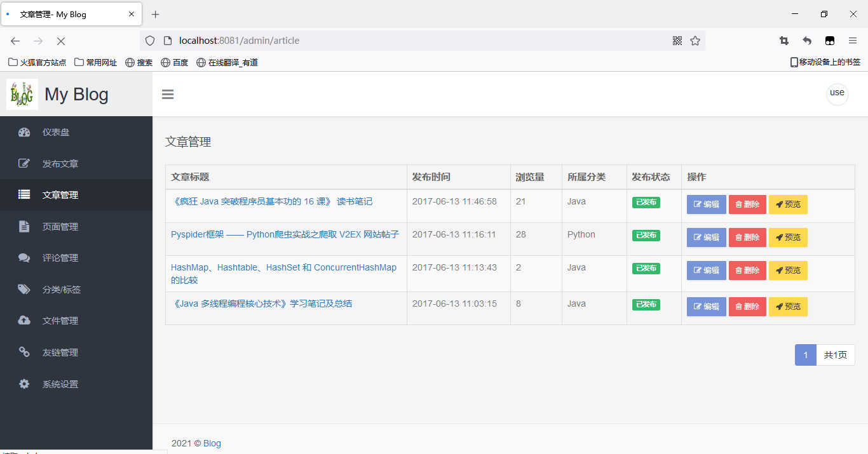Viewport: 868px width, 454px height.
Task: Delete the 疯狂 Java article
Action: 747,204
